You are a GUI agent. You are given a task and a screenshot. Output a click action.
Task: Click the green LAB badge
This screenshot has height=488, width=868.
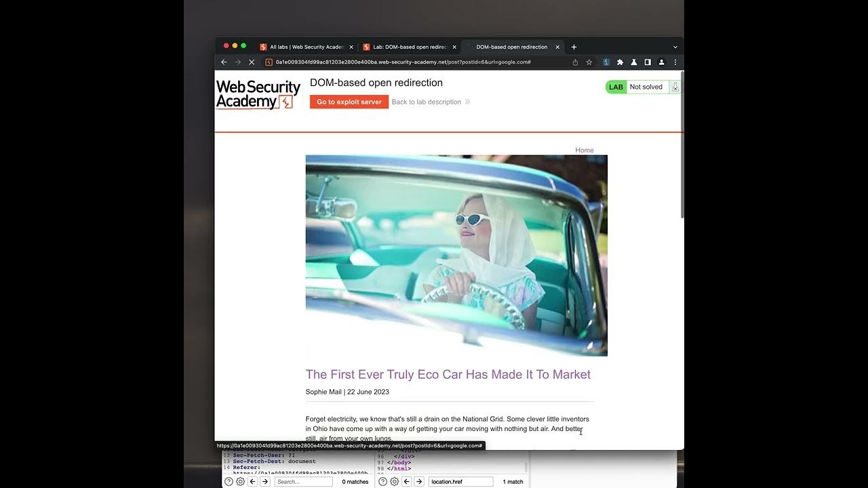[616, 87]
